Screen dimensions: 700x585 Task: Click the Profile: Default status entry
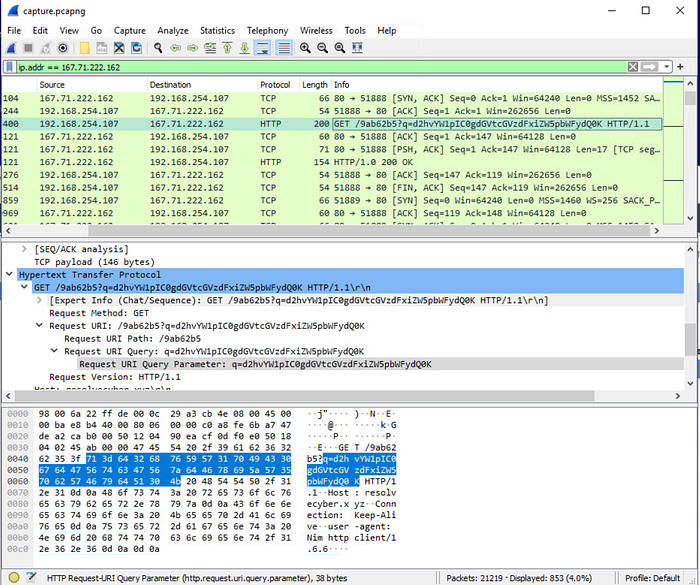pos(652,578)
